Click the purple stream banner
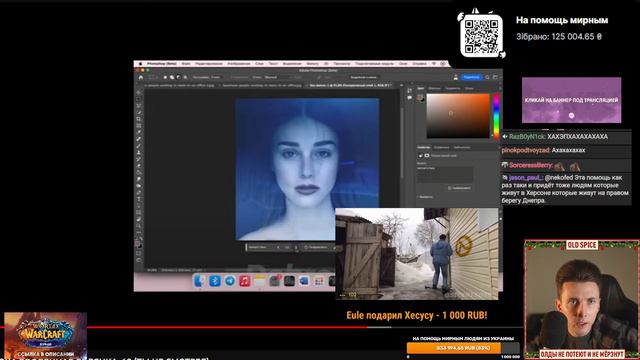This screenshot has width=640, height=360. tap(571, 100)
